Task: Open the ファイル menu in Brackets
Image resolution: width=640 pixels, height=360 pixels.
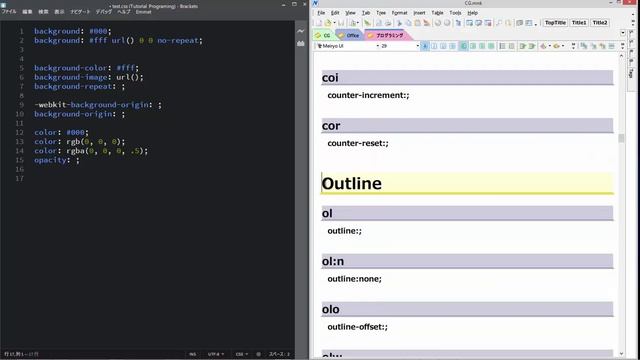Action: [9, 11]
